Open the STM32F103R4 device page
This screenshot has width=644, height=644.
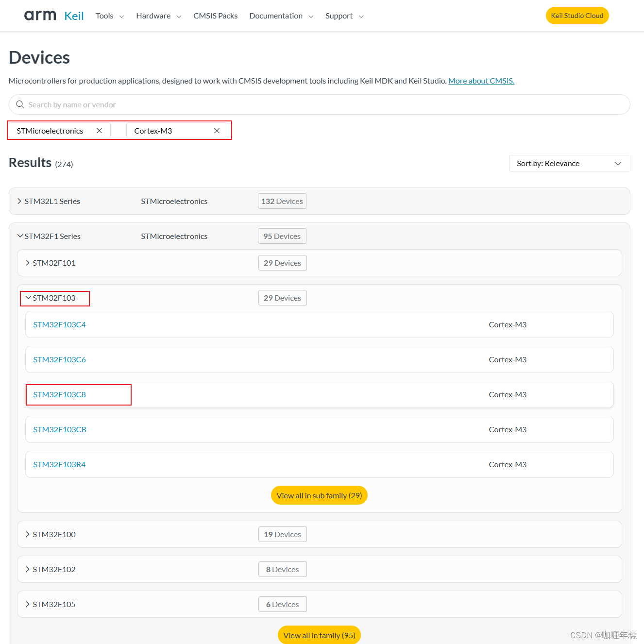tap(59, 464)
